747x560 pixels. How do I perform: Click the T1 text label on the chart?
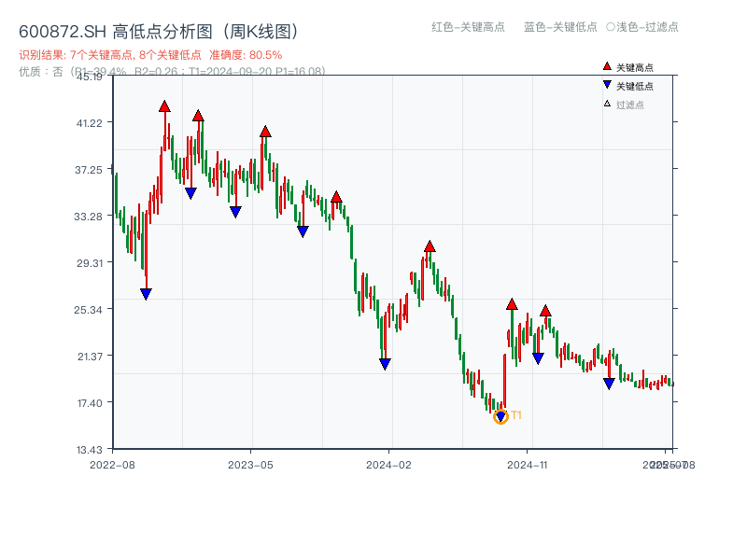tap(514, 413)
